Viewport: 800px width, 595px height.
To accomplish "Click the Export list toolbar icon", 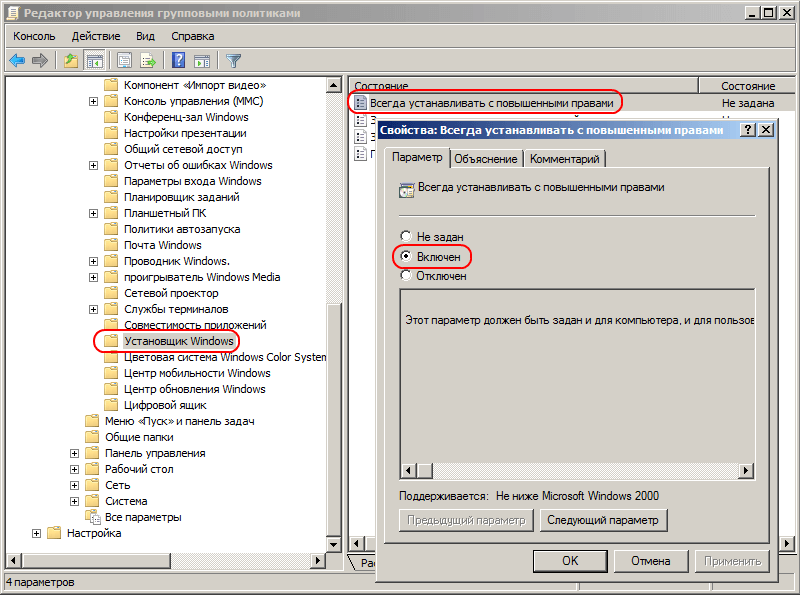I will point(148,61).
